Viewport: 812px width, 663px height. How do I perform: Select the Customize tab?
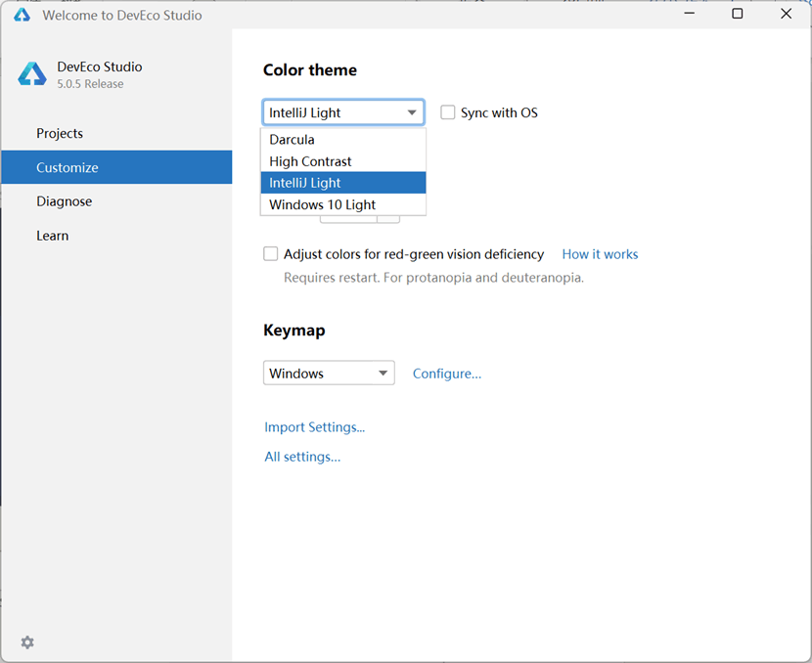[x=116, y=167]
